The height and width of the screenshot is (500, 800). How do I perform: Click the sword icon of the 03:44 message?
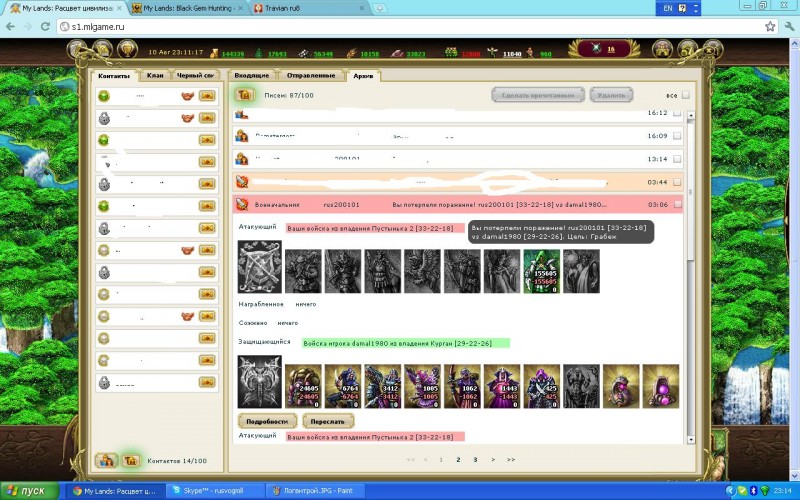pyautogui.click(x=242, y=182)
